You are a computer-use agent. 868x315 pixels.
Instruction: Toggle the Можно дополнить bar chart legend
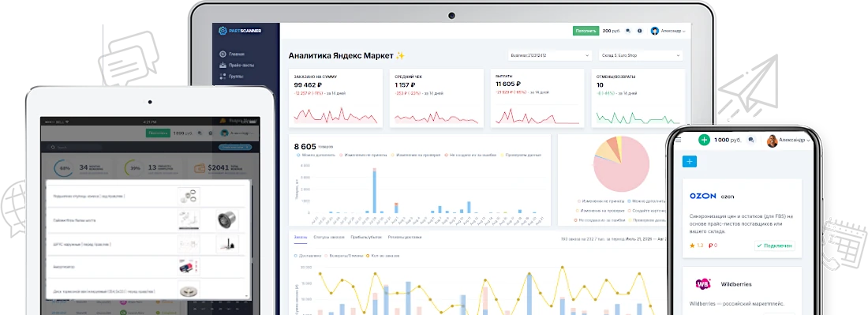(316, 156)
